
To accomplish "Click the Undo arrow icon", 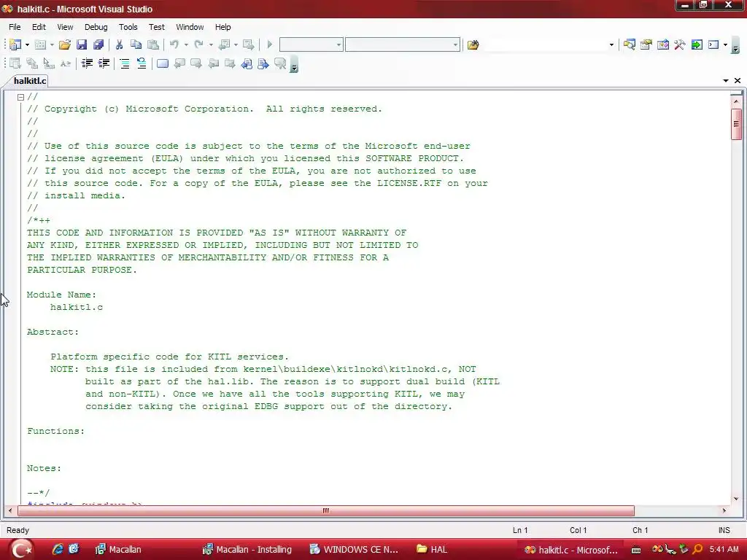I will point(174,44).
